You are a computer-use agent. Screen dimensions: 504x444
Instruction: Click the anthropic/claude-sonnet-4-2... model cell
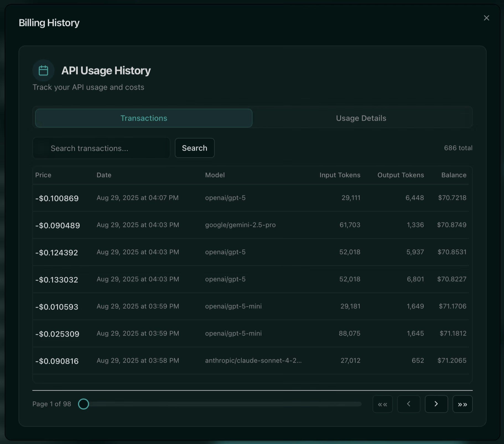tap(253, 360)
